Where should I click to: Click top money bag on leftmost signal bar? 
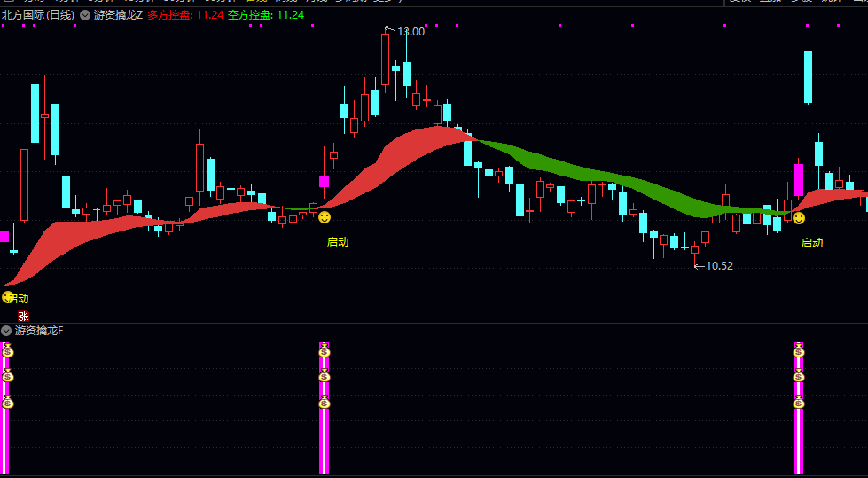coord(7,350)
